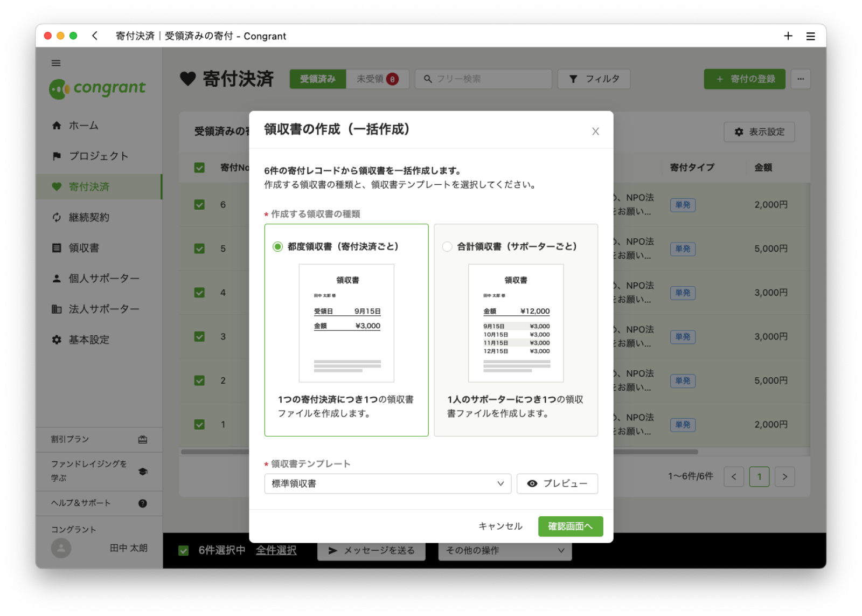
Task: Open 領収書 in the sidebar menu
Action: click(x=84, y=248)
